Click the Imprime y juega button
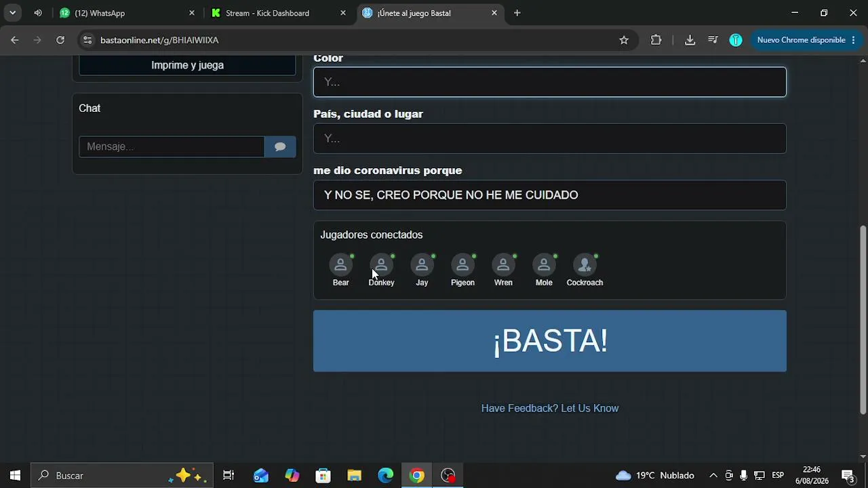Image resolution: width=868 pixels, height=488 pixels. click(x=187, y=65)
